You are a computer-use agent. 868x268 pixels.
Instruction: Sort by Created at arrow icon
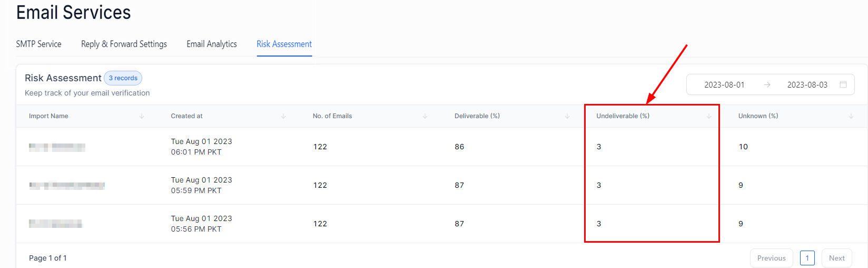click(283, 116)
